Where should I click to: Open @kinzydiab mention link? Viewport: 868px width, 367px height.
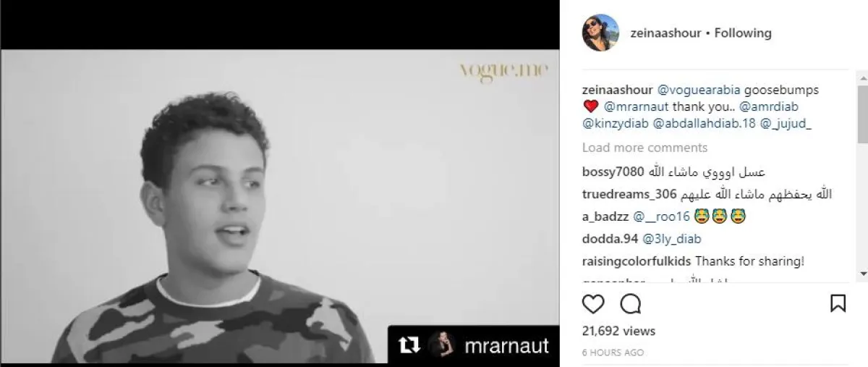coord(616,124)
